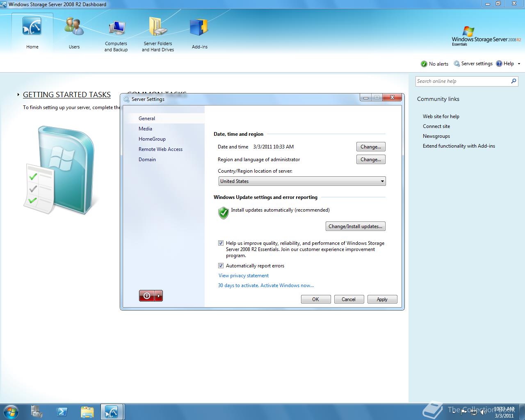The width and height of the screenshot is (525, 420).
Task: Toggle Automatically report errors checkbox
Action: tap(221, 266)
